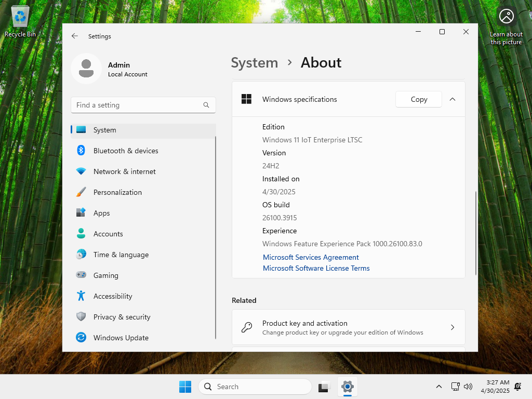Collapse the Windows specifications section

tap(453, 99)
